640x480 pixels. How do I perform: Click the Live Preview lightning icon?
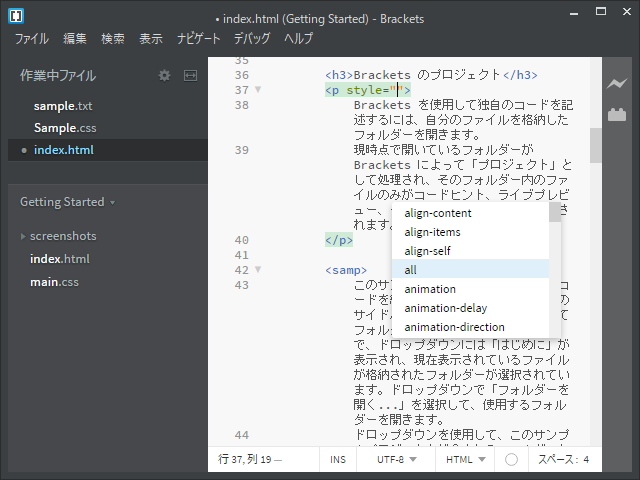tap(617, 83)
